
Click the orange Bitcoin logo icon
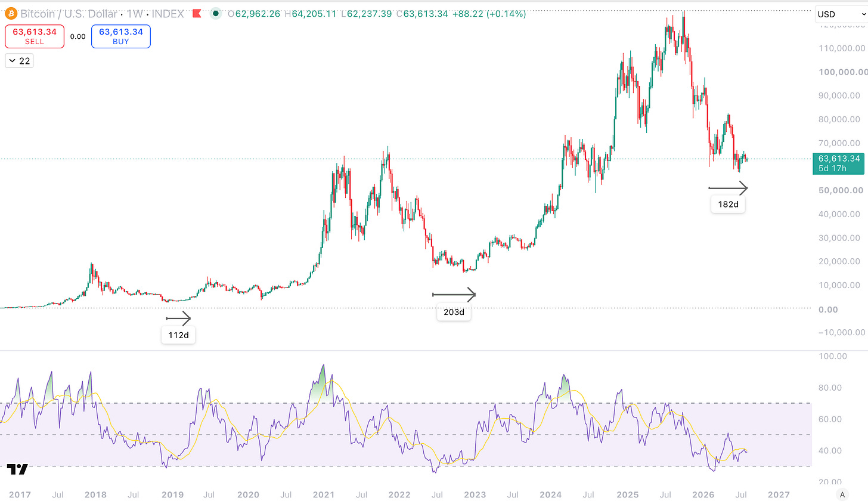pyautogui.click(x=11, y=14)
